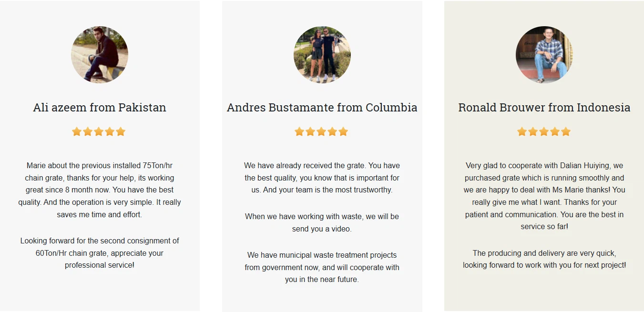Click the heading 'Ronald Brouwer from Indonesia'
Screen dimensions: 644x312
(544, 108)
